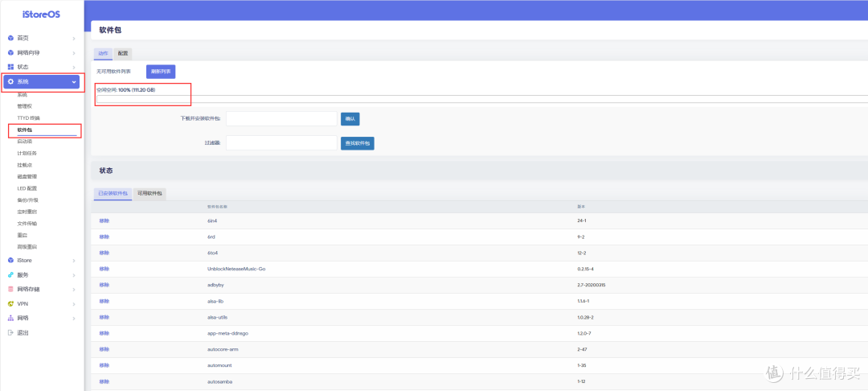868x391 pixels.
Task: Click 移除 for the autosamba package
Action: 104,381
